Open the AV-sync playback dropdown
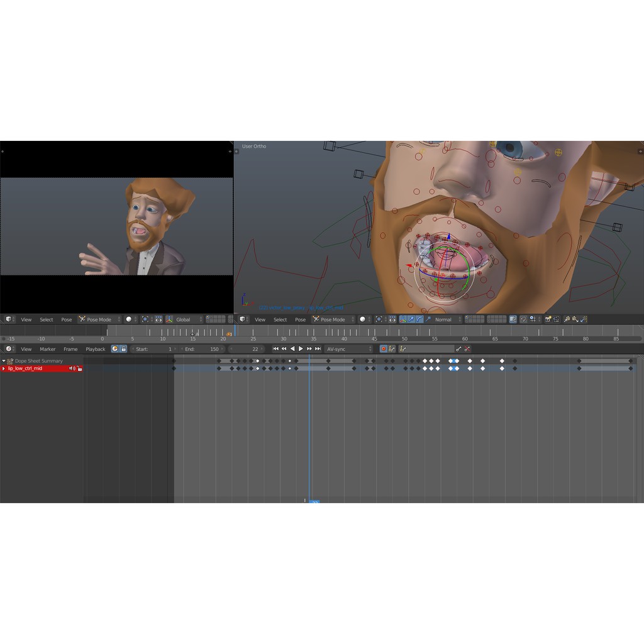Image resolution: width=644 pixels, height=644 pixels. 349,349
